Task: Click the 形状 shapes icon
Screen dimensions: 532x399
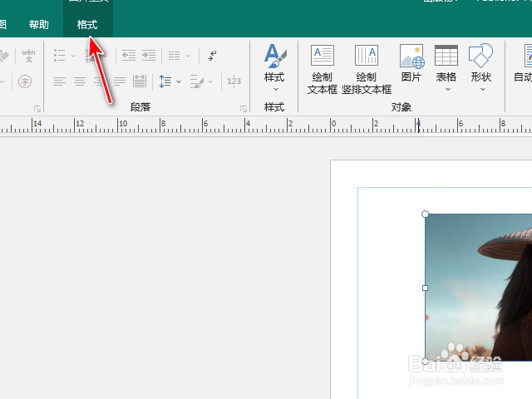Action: point(480,56)
